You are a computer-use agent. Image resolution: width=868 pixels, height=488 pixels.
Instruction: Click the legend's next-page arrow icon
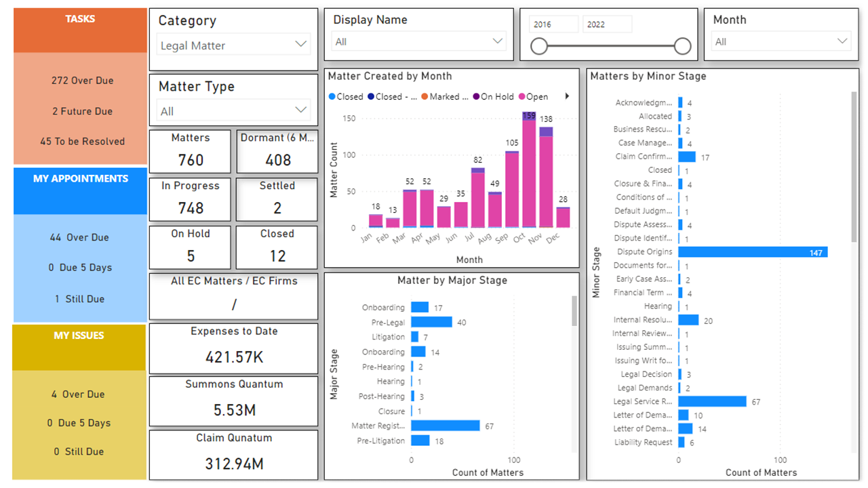[x=567, y=96]
